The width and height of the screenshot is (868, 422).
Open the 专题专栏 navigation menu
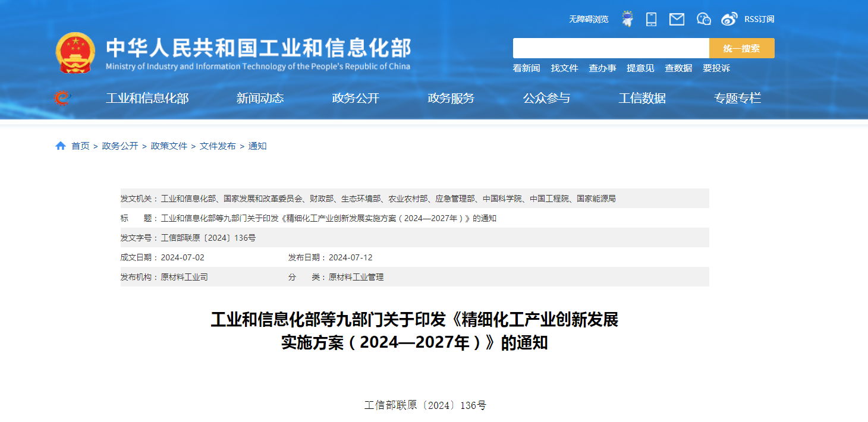(x=737, y=99)
